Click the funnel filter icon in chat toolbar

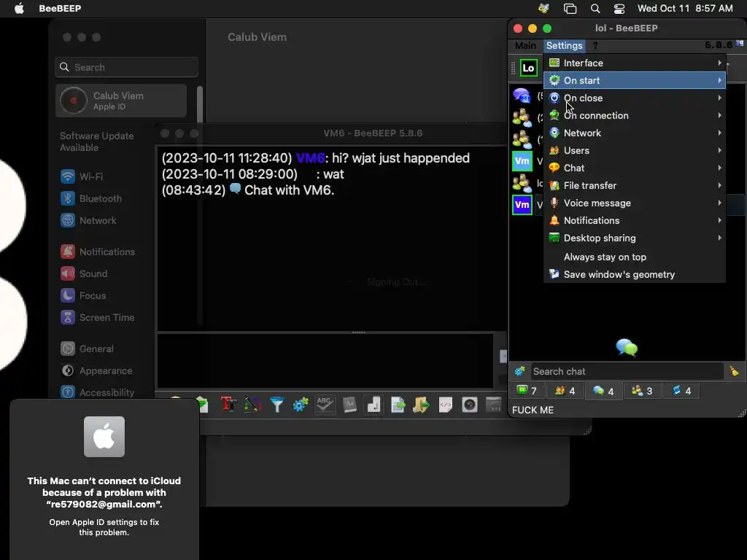(276, 405)
